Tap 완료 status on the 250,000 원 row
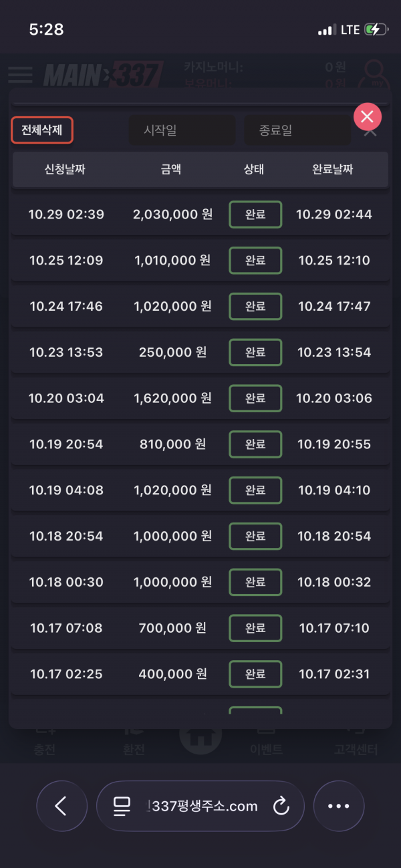 coord(255,352)
